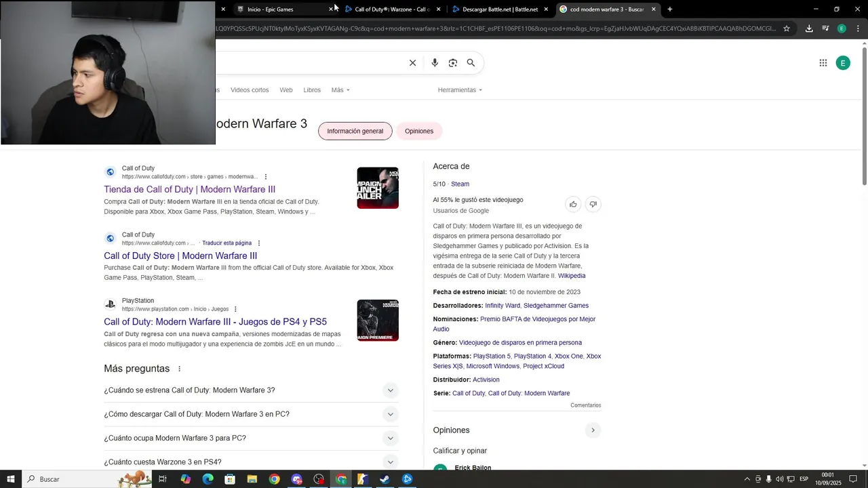Open options next to Traducir esta página
This screenshot has width=868, height=488.
[x=259, y=243]
